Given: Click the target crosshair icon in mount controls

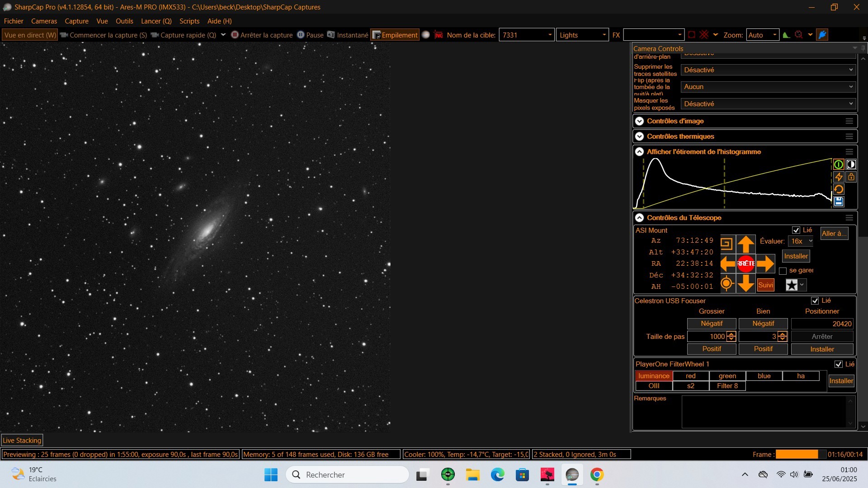Looking at the screenshot, I should pos(726,283).
